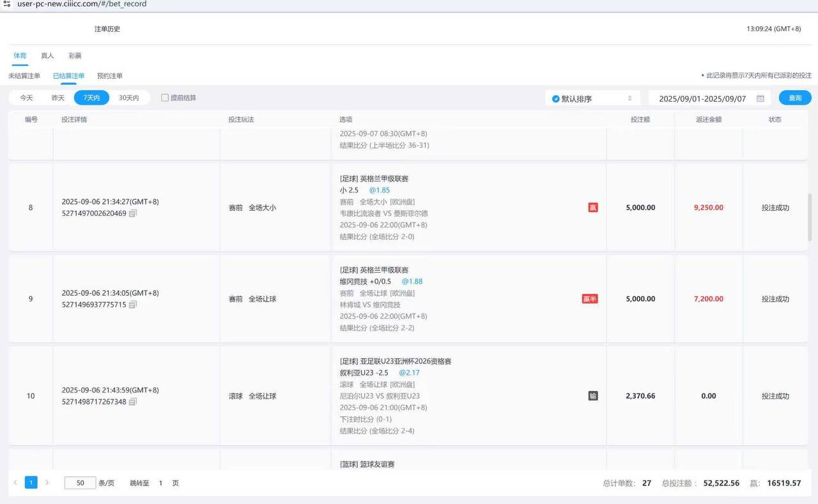Select the 7天内 time filter

coord(91,97)
